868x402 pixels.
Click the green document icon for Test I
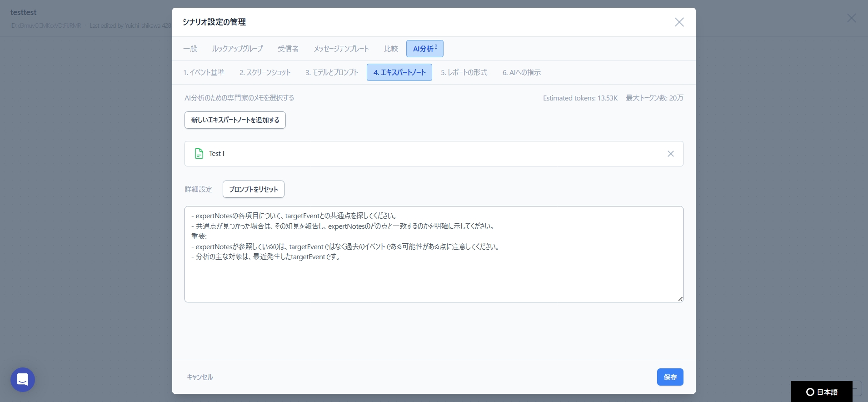pos(199,154)
